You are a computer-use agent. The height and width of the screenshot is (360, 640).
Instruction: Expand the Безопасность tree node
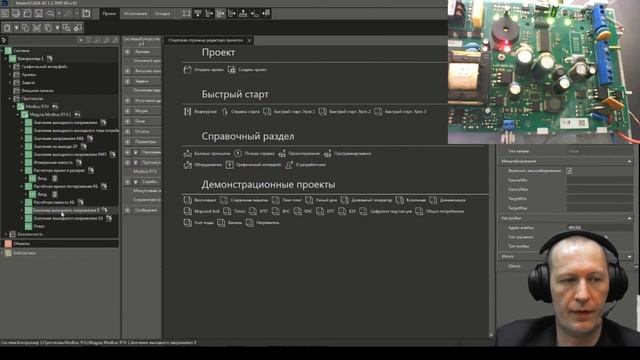tap(6, 234)
